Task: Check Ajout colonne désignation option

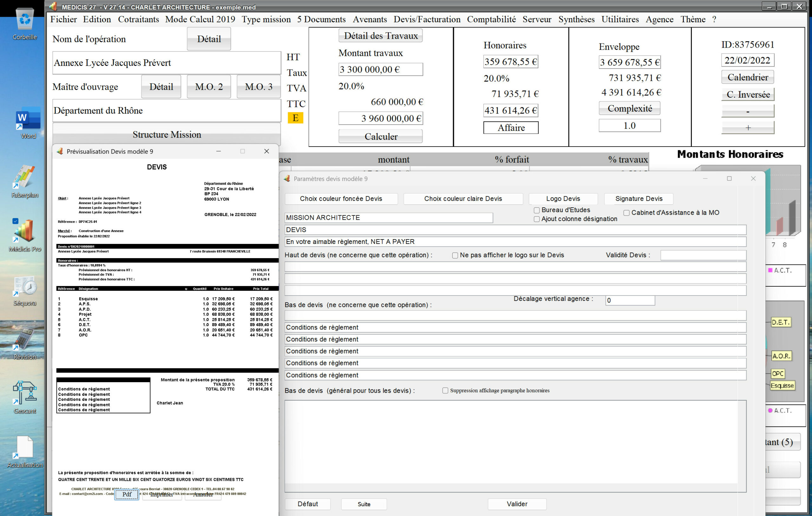Action: pos(536,219)
